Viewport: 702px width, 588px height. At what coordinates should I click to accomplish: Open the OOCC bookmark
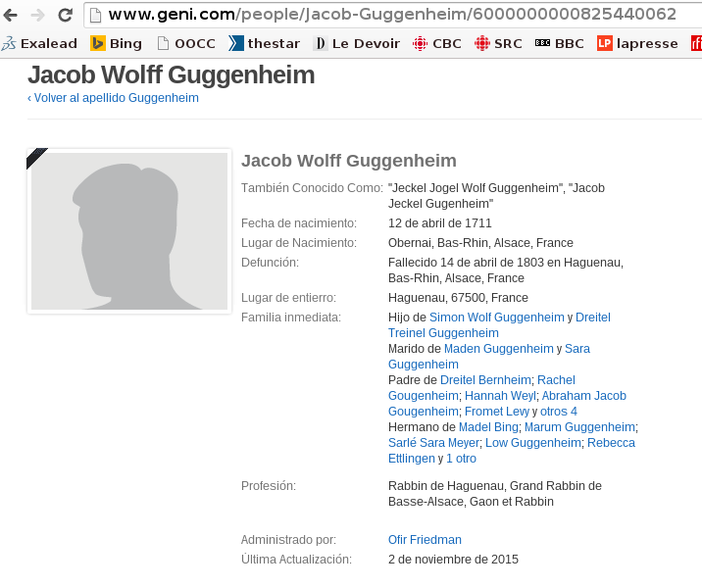click(185, 43)
